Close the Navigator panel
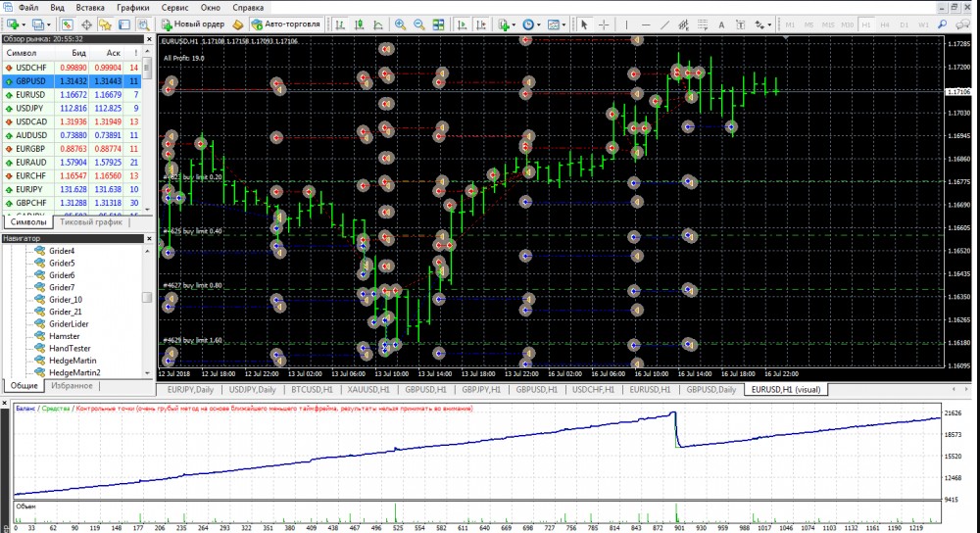Screen dimensions: 980x533 click(149, 238)
